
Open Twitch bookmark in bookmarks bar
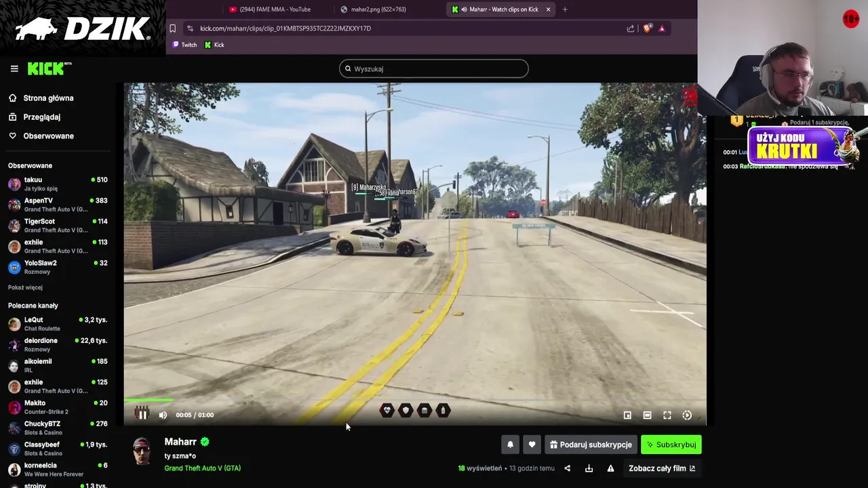click(x=184, y=45)
